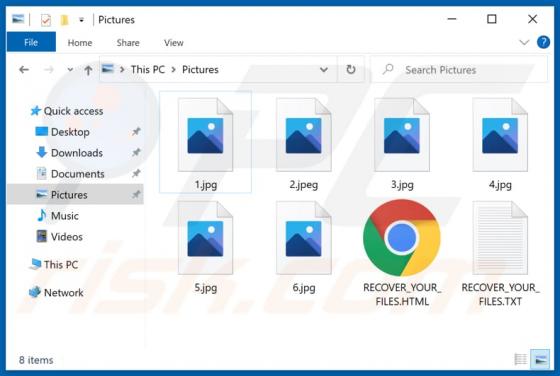Switch to Details view layout
Image resolution: width=560 pixels, height=376 pixels.
tap(520, 359)
